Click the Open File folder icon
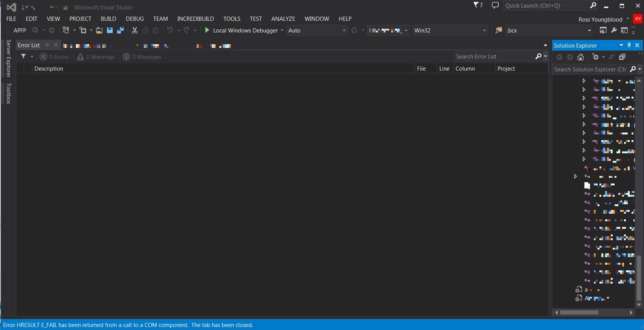The width and height of the screenshot is (644, 330). [x=99, y=30]
